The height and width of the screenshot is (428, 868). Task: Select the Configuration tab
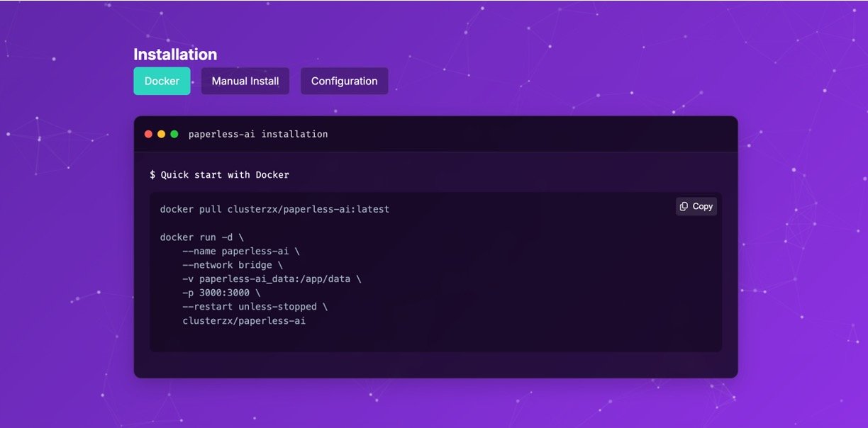(x=344, y=81)
